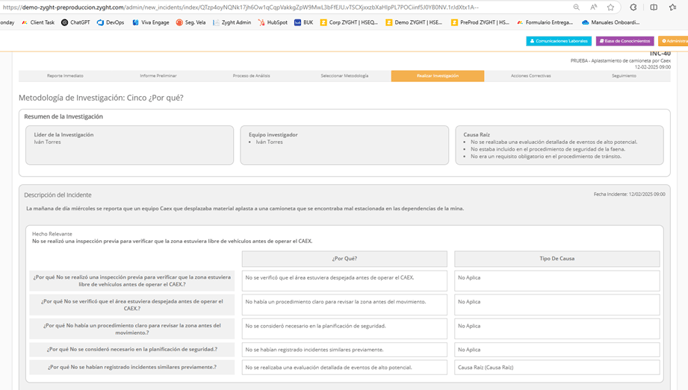Image resolution: width=688 pixels, height=390 pixels.
Task: Open the ChatGPT bookmark
Action: click(x=75, y=22)
